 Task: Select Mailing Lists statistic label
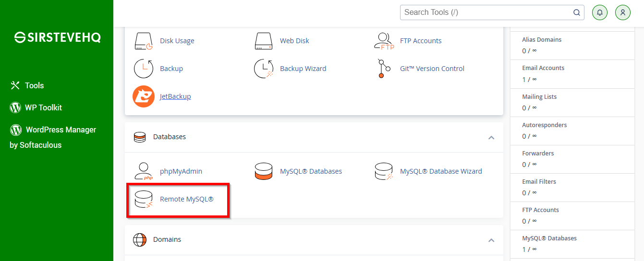point(539,96)
